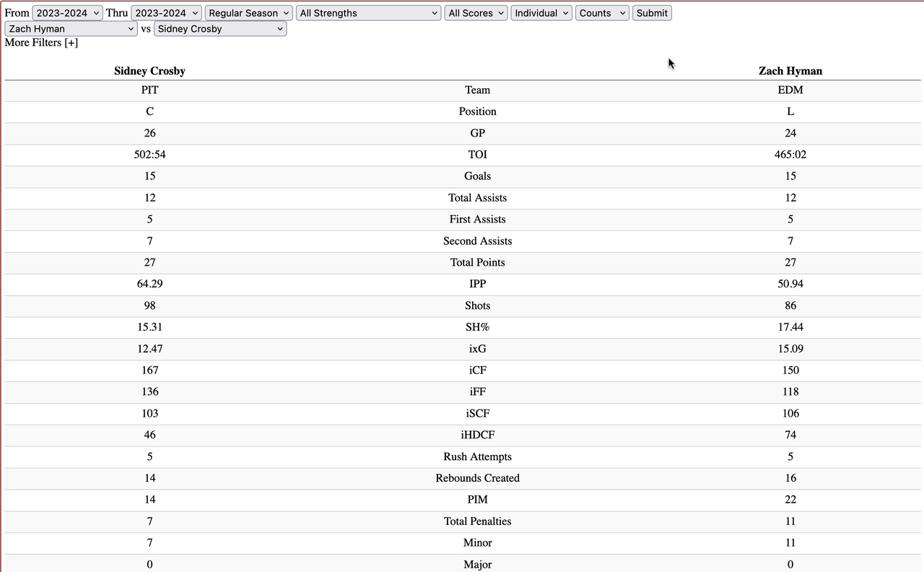Viewport: 924px width, 572px height.
Task: Click the Rebounds Created row label
Action: tap(477, 478)
